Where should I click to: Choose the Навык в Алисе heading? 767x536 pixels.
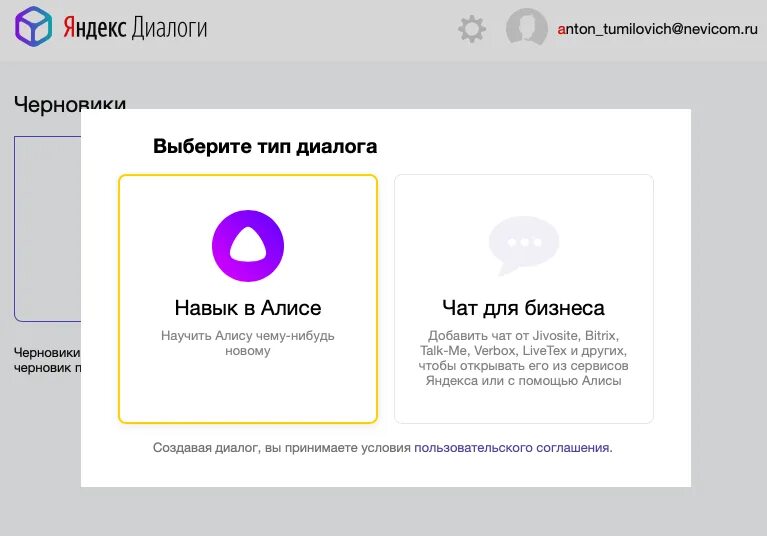pos(248,308)
